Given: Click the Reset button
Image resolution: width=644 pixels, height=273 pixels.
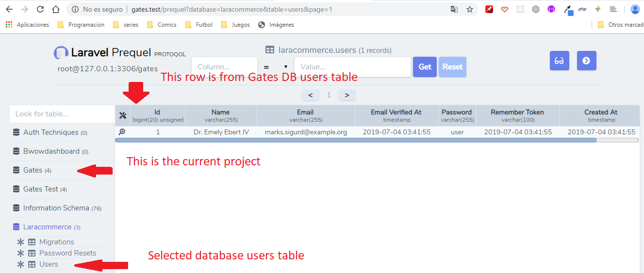Looking at the screenshot, I should pyautogui.click(x=452, y=67).
